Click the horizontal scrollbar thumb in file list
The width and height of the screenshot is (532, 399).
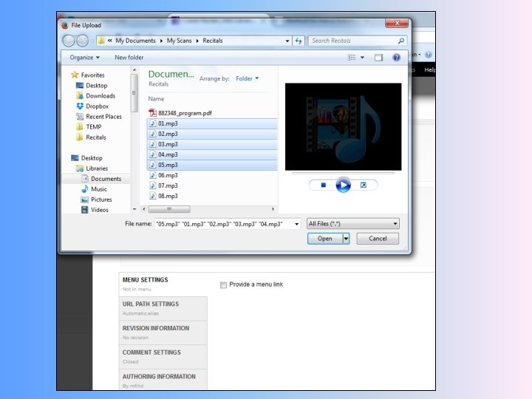click(169, 209)
